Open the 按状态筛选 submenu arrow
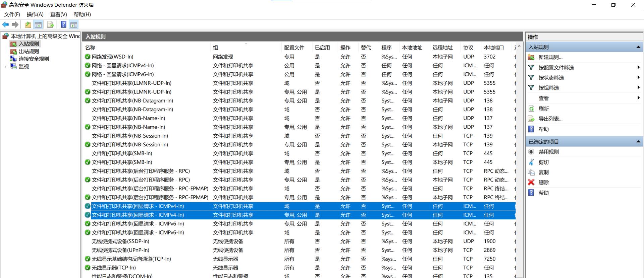The image size is (644, 278). (x=638, y=77)
